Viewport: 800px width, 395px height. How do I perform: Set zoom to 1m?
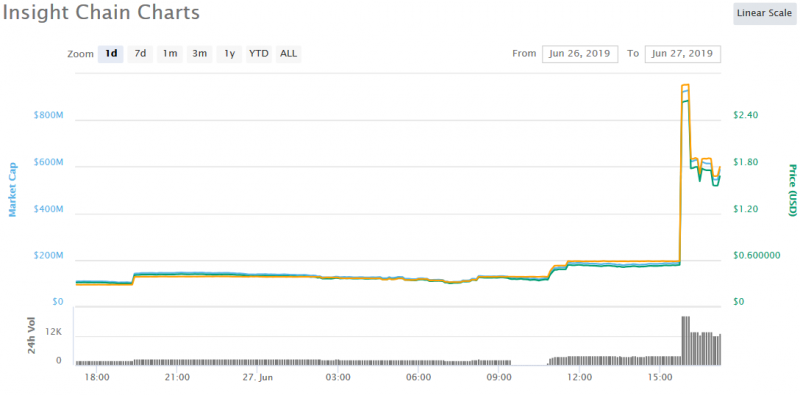(x=170, y=54)
